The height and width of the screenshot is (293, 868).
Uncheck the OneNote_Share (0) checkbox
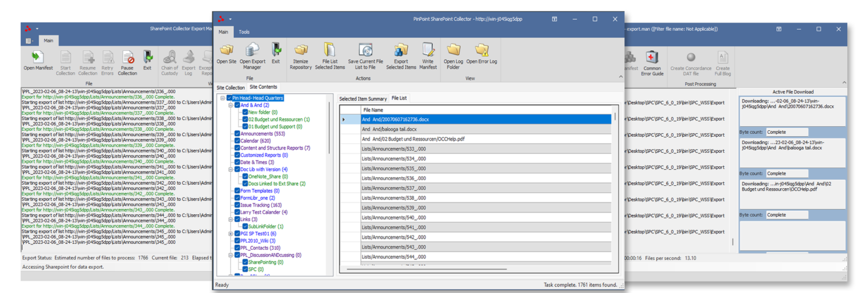(x=245, y=177)
